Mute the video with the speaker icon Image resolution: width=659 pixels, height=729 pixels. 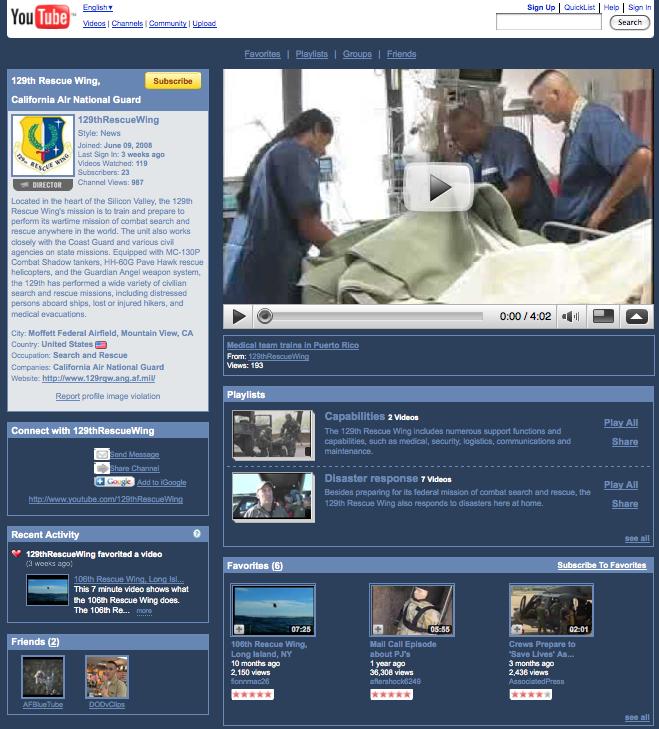[x=570, y=317]
